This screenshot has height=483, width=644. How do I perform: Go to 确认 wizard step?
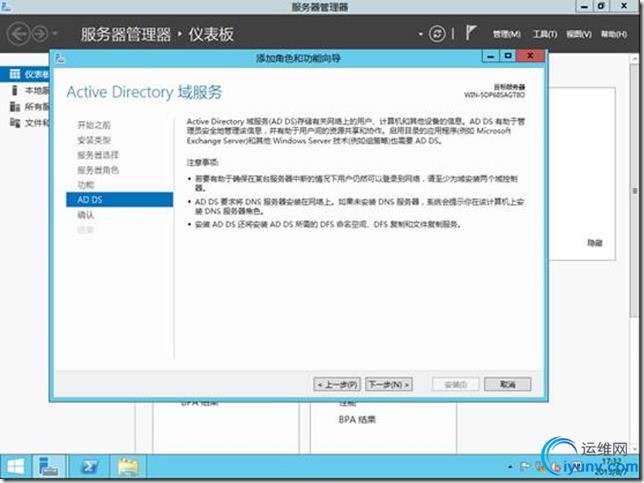pyautogui.click(x=85, y=215)
